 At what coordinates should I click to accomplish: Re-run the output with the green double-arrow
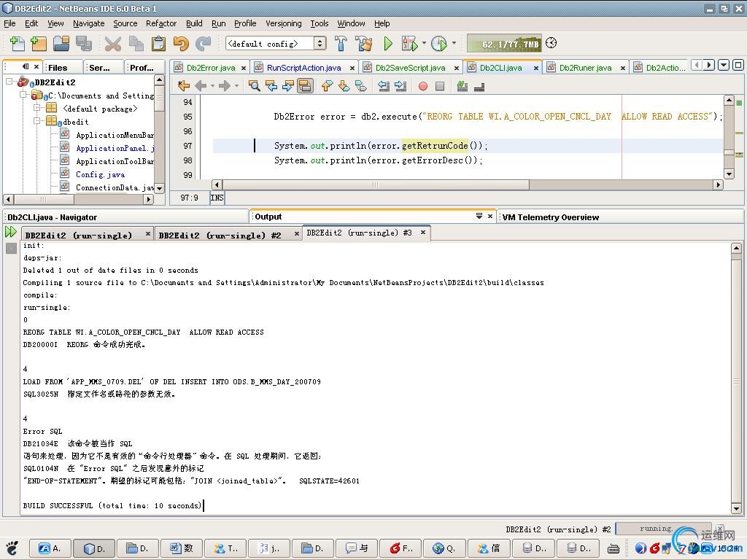10,232
